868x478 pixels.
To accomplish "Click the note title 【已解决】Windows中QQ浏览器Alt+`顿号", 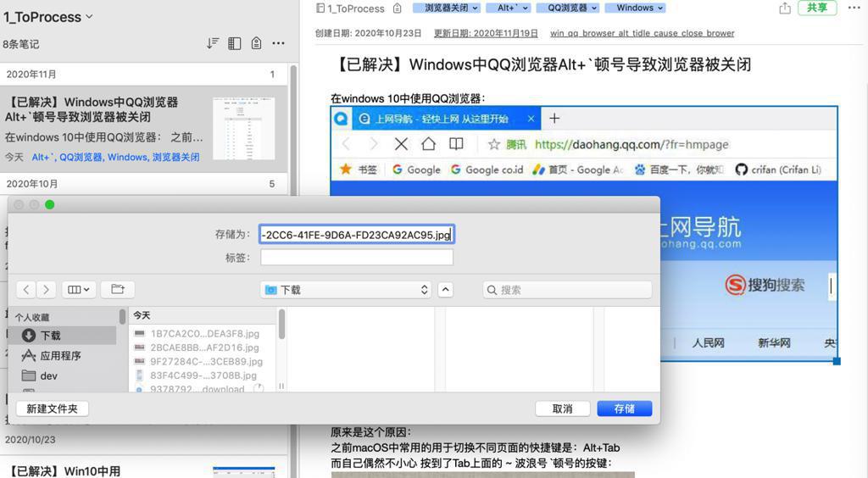I will tap(543, 64).
